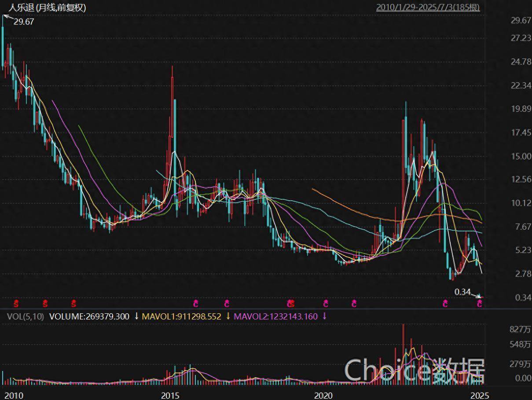The height and width of the screenshot is (400, 532).
Task: Click the last C marker near 2025
Action: pyautogui.click(x=480, y=303)
